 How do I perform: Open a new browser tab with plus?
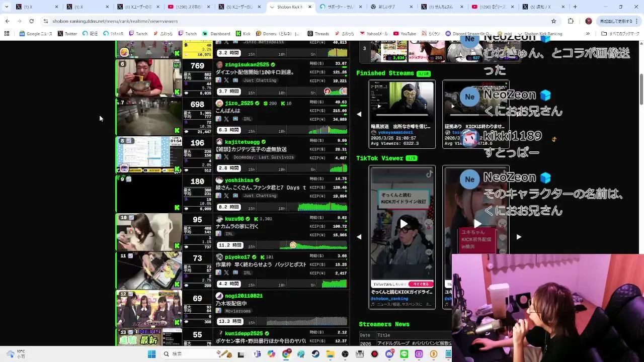click(575, 7)
